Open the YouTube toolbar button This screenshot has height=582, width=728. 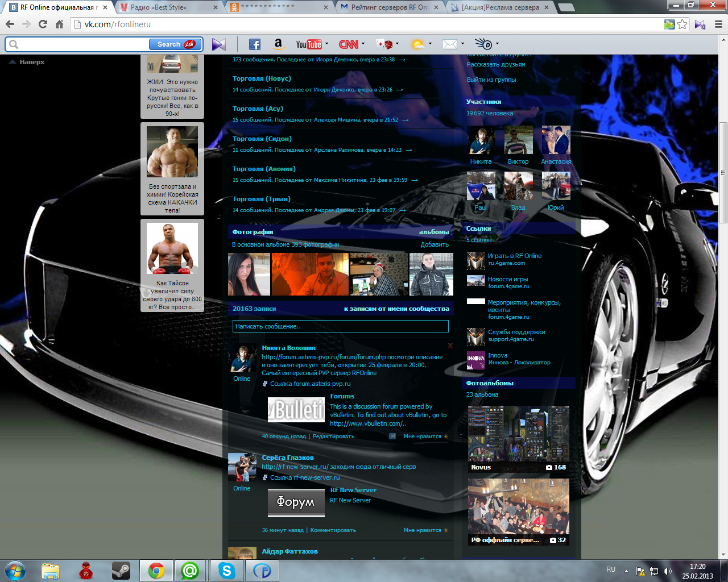click(309, 44)
